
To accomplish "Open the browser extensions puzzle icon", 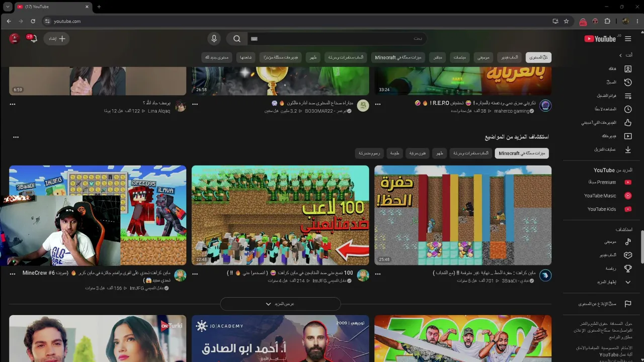I will pyautogui.click(x=607, y=21).
